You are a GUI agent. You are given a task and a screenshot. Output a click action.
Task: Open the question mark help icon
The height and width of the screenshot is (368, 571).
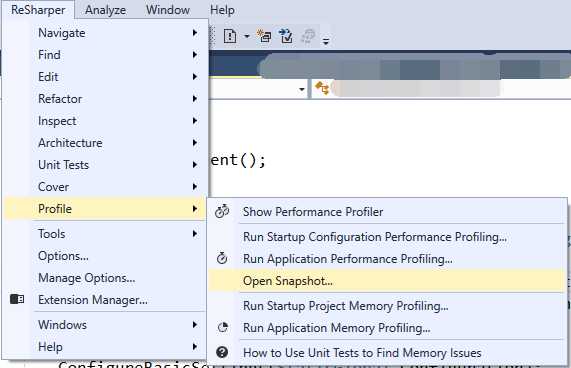click(x=222, y=352)
